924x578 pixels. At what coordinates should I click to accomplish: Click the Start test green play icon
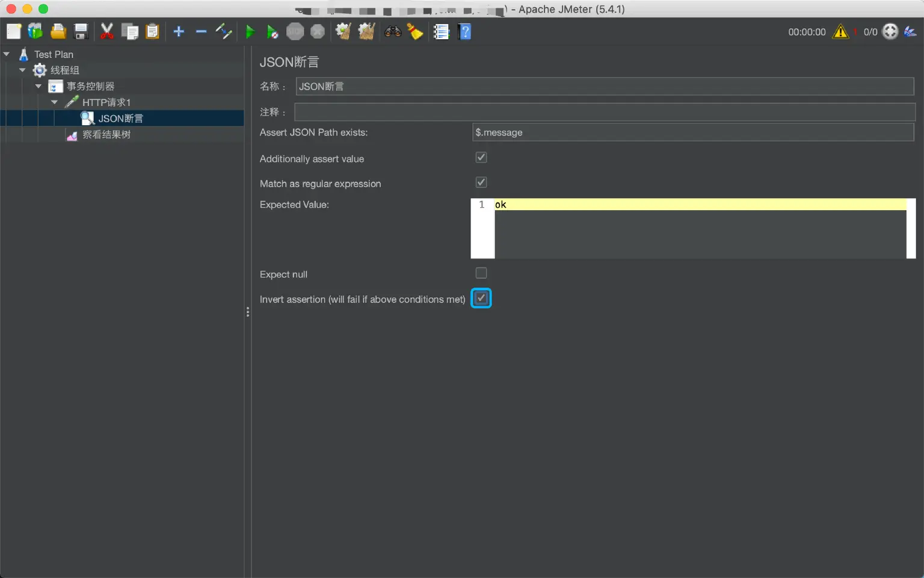[250, 32]
